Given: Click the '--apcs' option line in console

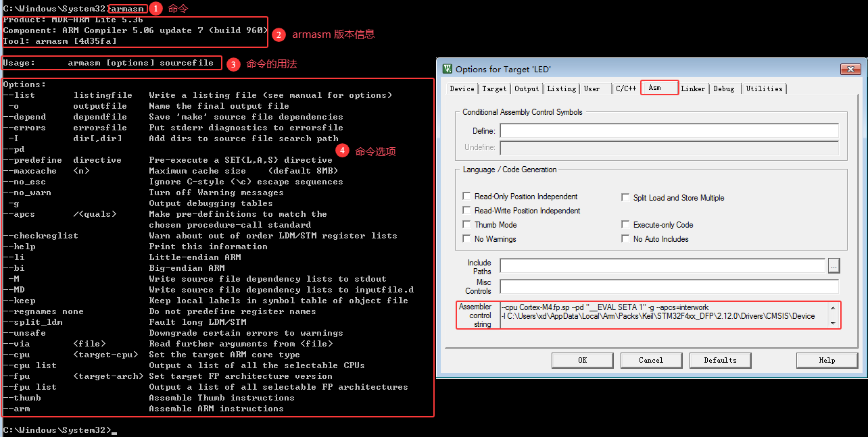Looking at the screenshot, I should coord(165,214).
